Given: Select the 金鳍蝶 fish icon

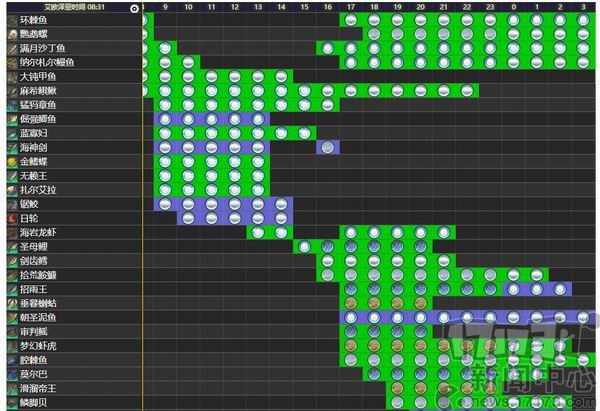Looking at the screenshot, I should (x=10, y=161).
